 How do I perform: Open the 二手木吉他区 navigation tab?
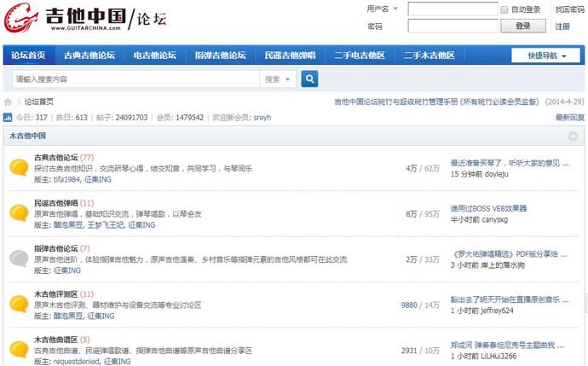tap(429, 55)
